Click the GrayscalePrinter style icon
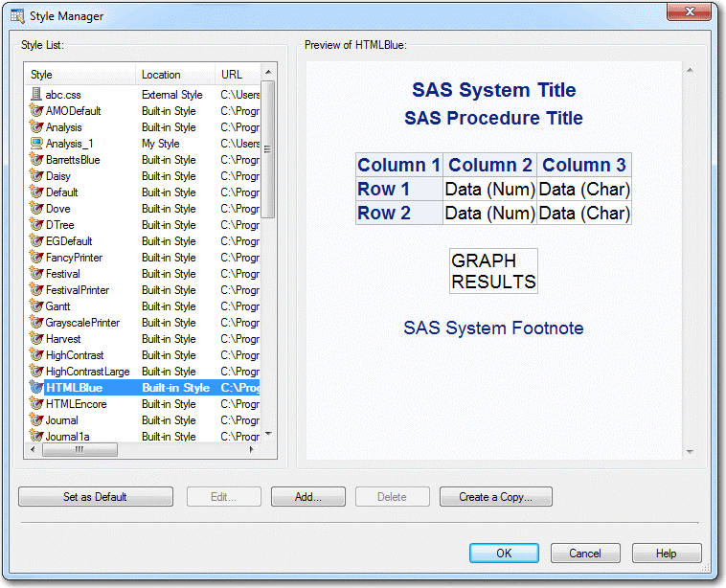This screenshot has height=588, width=726. tap(36, 322)
